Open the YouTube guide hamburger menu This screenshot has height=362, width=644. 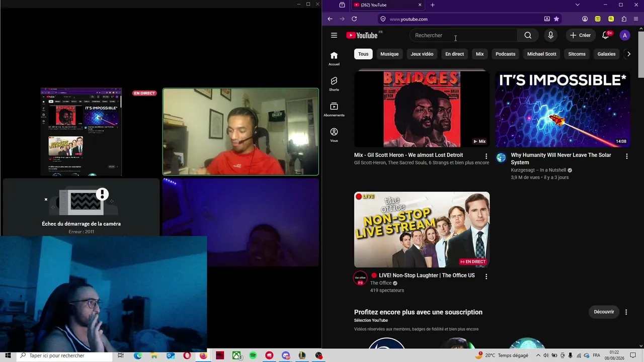[x=334, y=35]
